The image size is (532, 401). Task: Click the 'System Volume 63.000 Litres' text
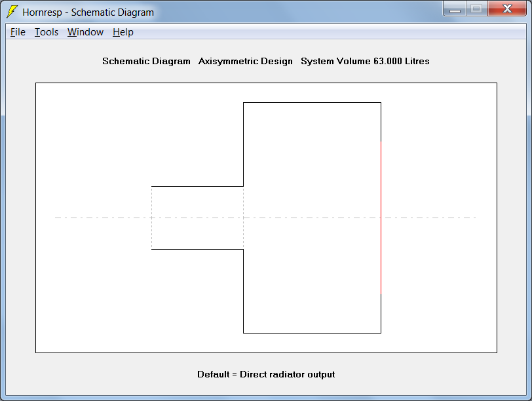click(365, 61)
